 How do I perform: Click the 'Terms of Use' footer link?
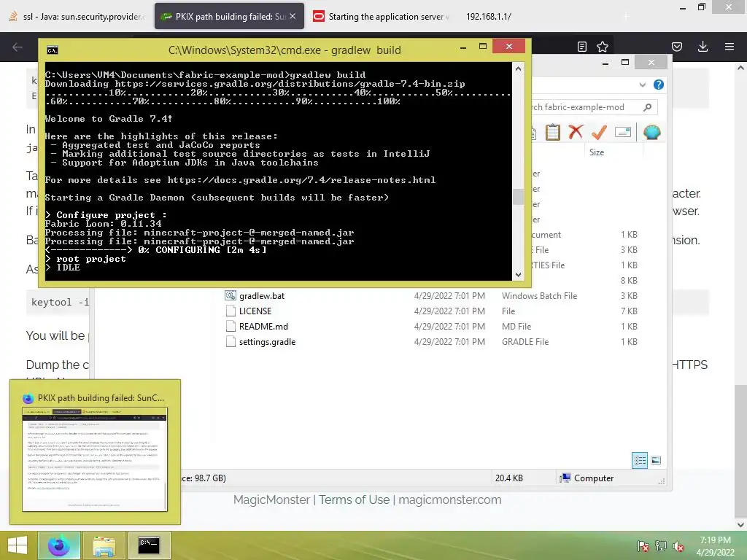[354, 499]
